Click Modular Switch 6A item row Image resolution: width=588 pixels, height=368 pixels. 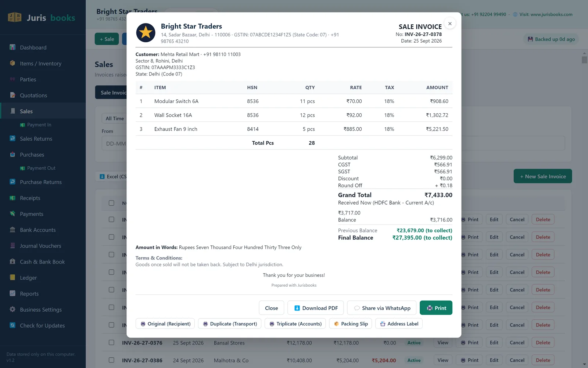[294, 101]
